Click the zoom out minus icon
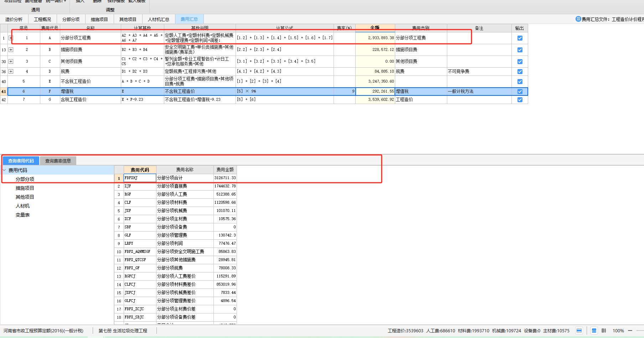The image size is (644, 338). [x=630, y=331]
